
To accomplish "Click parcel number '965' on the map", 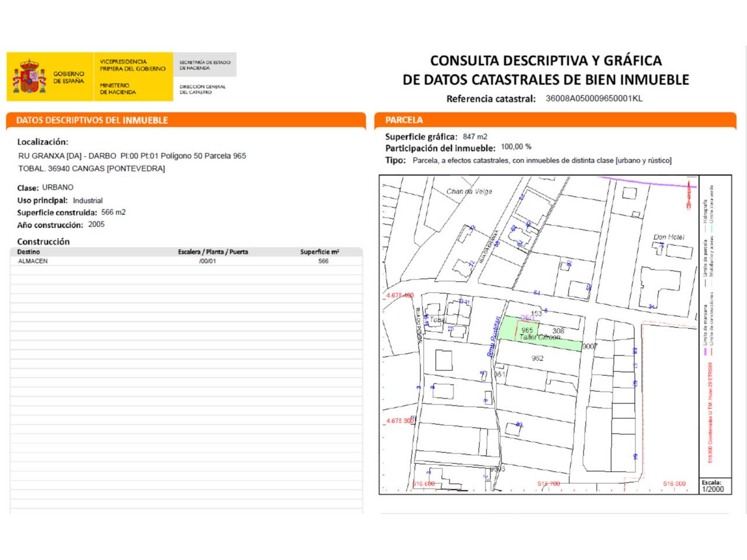I will pyautogui.click(x=527, y=330).
